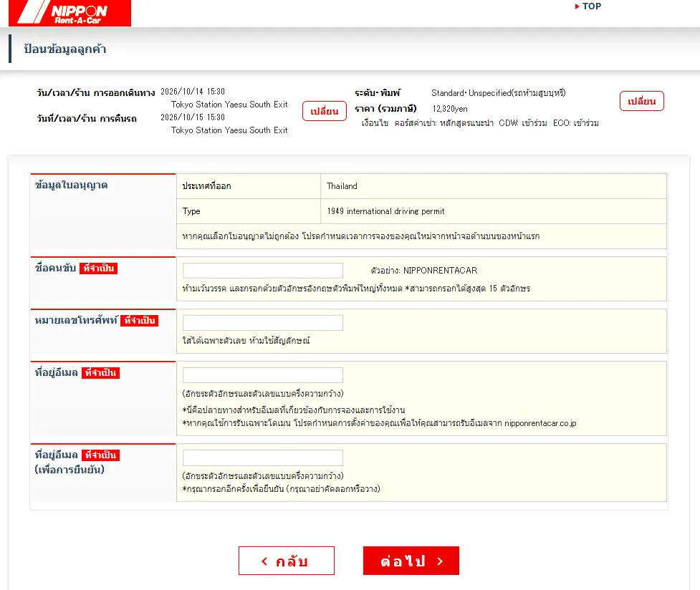Click เปลี่ยน button beside the price details

[x=641, y=101]
